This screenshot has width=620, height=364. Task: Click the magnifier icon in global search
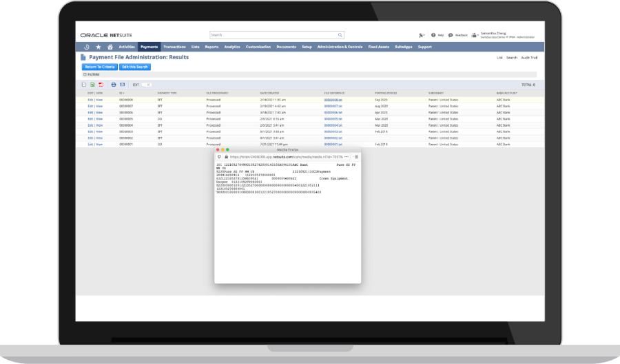click(x=340, y=35)
